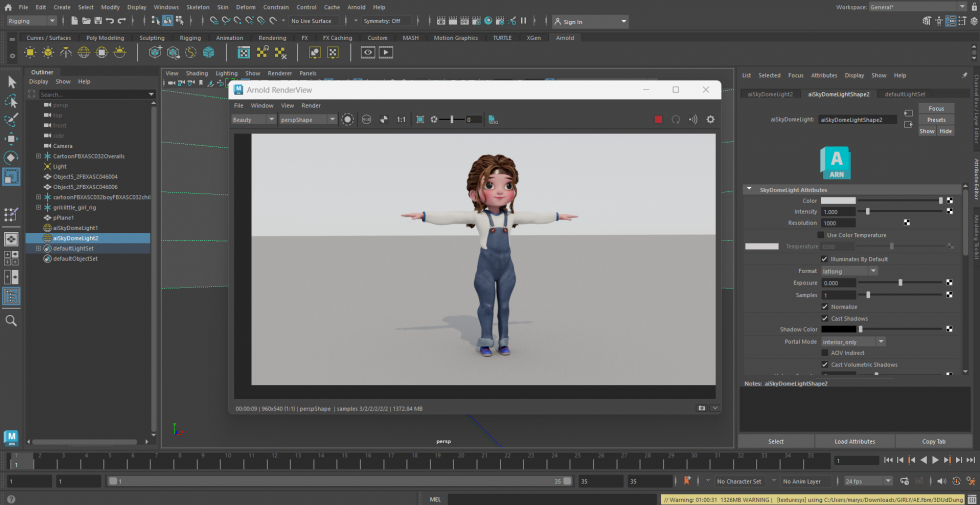Click the Intensity slider
Image resolution: width=980 pixels, height=505 pixels.
tap(900, 212)
